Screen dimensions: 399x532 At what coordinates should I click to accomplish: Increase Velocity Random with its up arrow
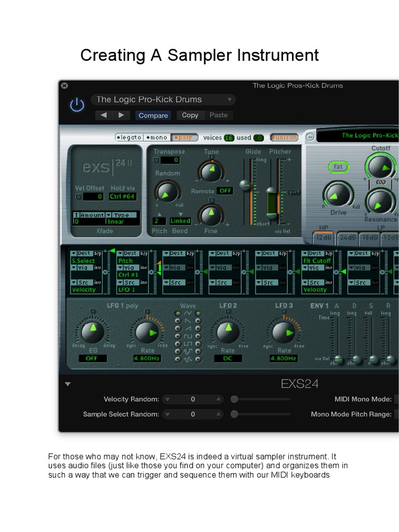[218, 400]
